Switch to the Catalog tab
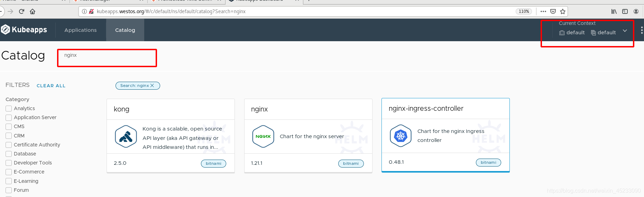Viewport: 644px width, 197px height. click(125, 30)
